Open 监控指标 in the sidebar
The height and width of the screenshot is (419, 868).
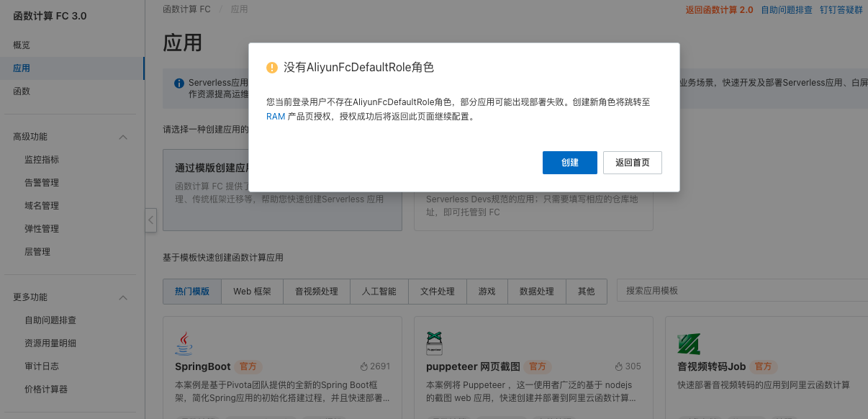[x=42, y=160]
